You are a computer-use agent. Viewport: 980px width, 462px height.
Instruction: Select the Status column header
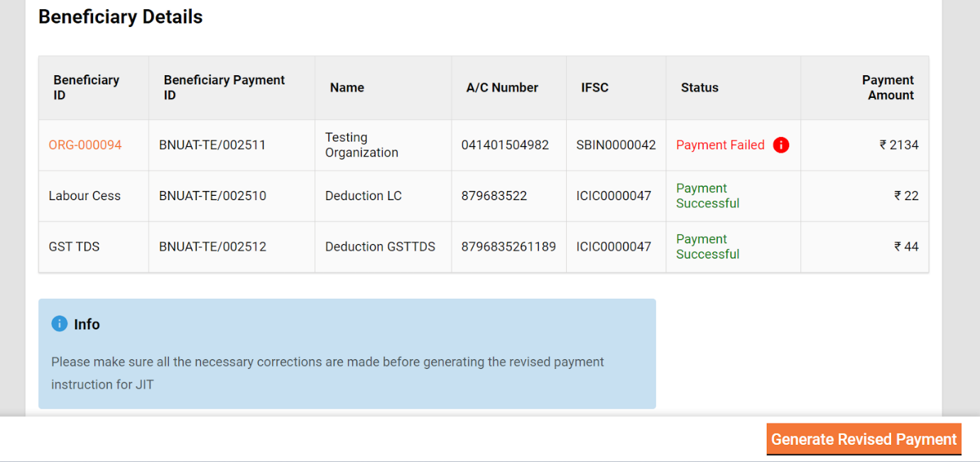[x=699, y=87]
